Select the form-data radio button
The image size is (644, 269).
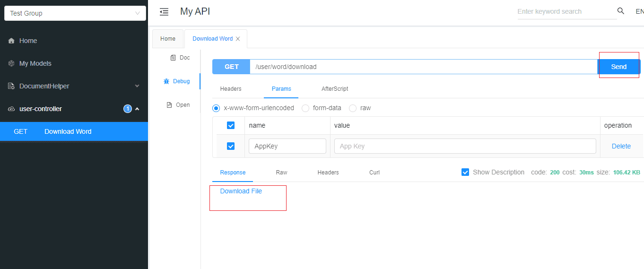(x=305, y=108)
